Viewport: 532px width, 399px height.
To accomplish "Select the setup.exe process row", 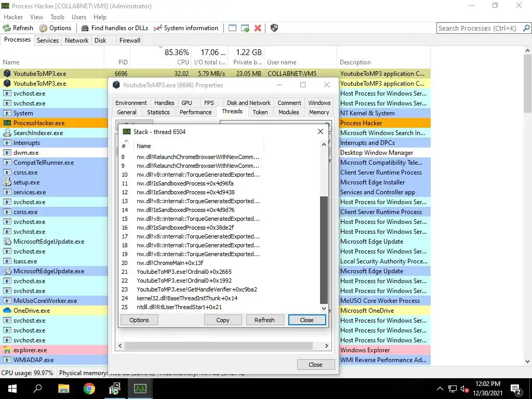I will (54, 182).
